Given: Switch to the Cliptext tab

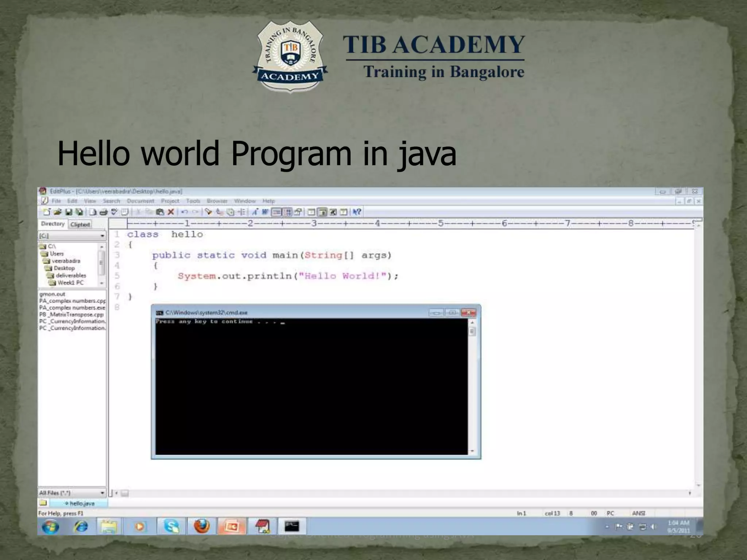Looking at the screenshot, I should 80,225.
